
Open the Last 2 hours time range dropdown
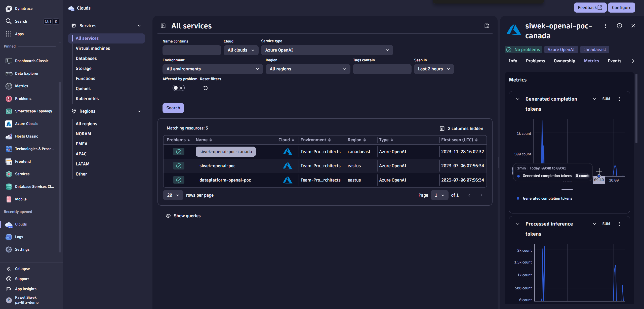pyautogui.click(x=434, y=69)
